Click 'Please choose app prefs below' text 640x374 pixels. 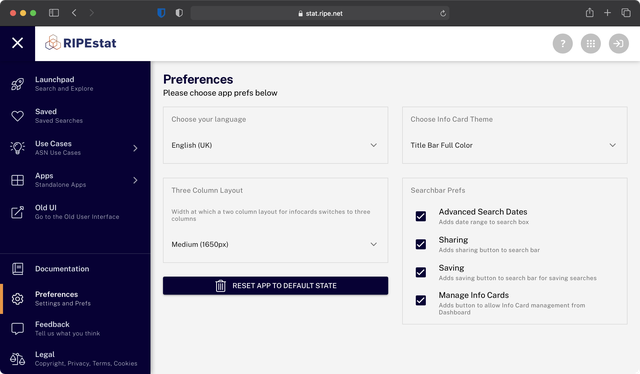click(x=220, y=93)
